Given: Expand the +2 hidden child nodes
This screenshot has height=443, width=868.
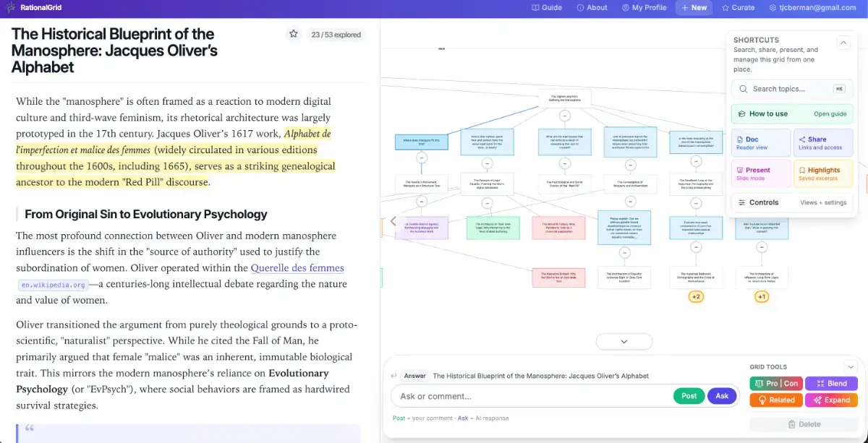Looking at the screenshot, I should (696, 297).
